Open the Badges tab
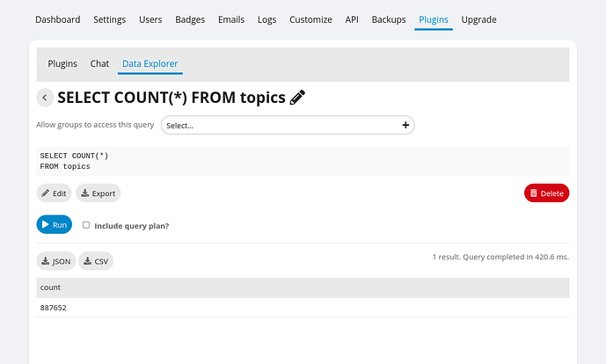This screenshot has width=606, height=364. [190, 19]
